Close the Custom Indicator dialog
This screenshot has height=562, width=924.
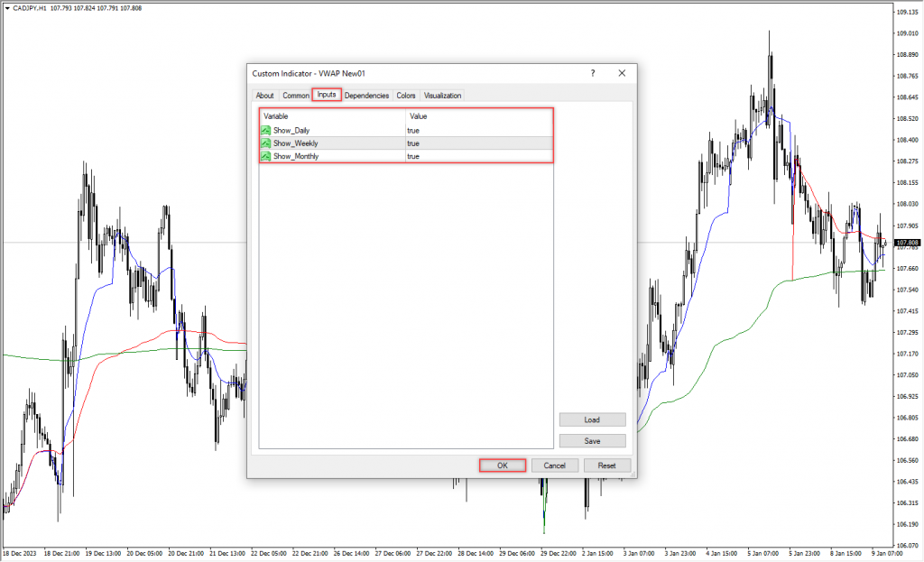(622, 73)
